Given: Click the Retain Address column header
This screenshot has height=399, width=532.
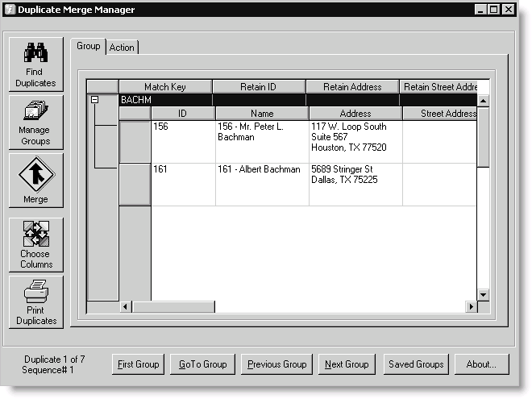Looking at the screenshot, I should pos(352,87).
